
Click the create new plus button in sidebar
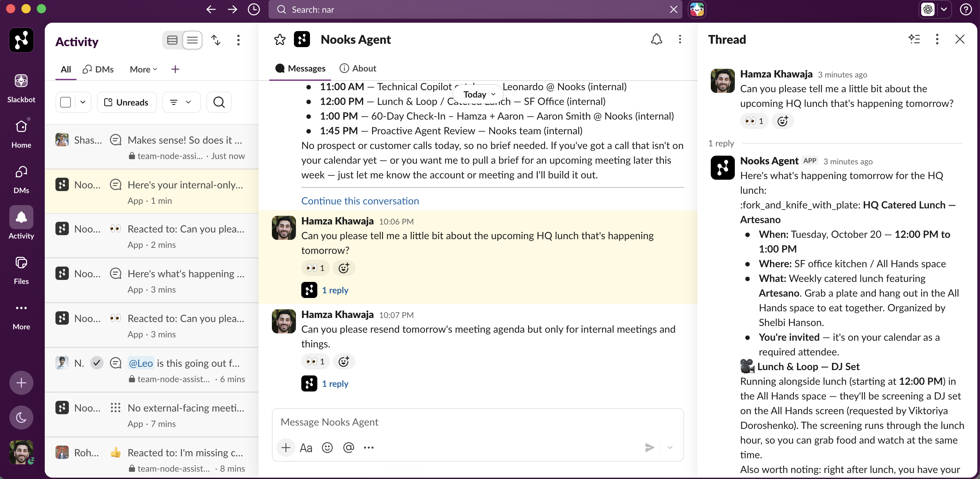pos(21,382)
